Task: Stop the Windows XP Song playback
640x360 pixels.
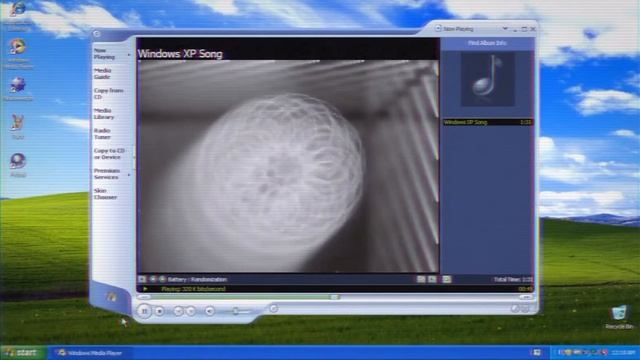Action: click(x=160, y=311)
